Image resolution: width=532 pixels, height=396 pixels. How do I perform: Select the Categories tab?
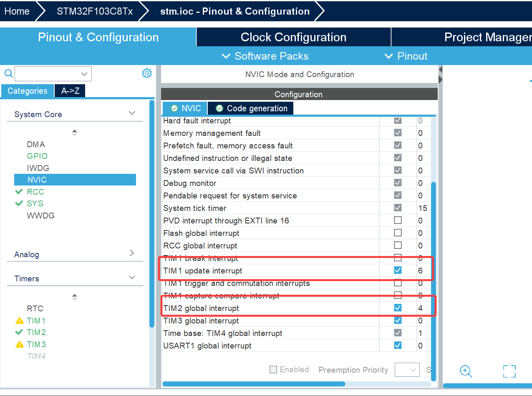(x=27, y=91)
